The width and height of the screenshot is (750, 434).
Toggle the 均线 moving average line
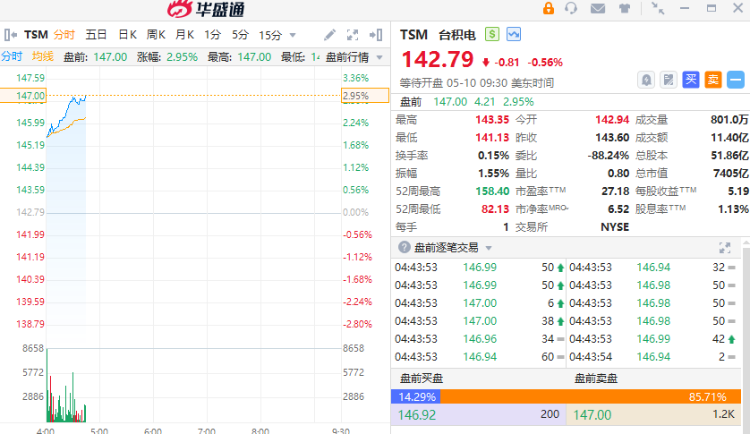click(42, 56)
